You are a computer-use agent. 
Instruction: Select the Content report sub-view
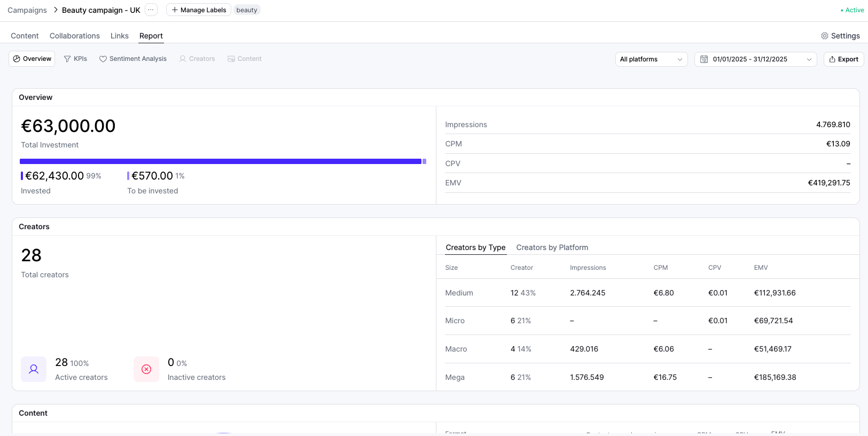pyautogui.click(x=245, y=59)
